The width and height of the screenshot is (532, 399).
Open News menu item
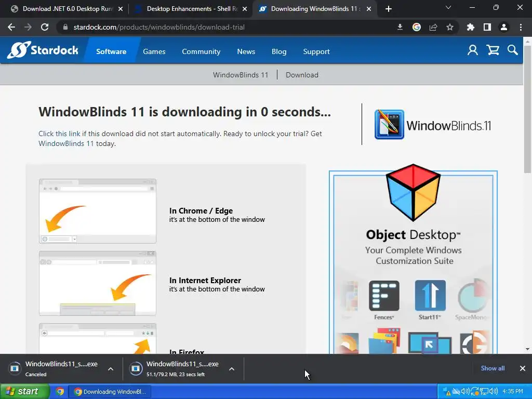click(x=246, y=51)
